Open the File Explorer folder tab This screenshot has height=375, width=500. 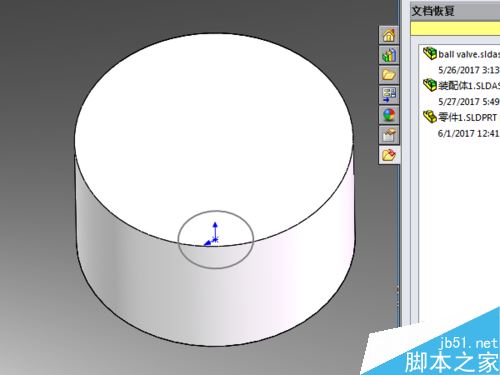(389, 75)
